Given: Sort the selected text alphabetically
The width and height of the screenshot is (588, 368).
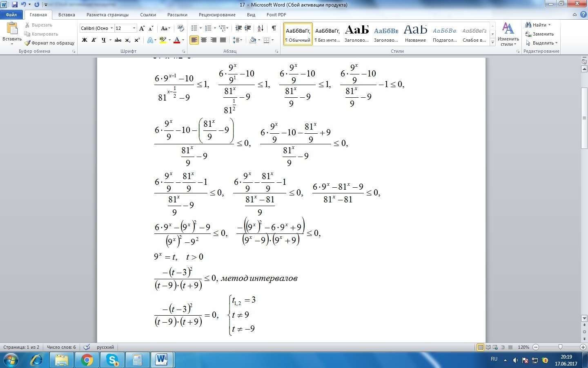Looking at the screenshot, I should (x=261, y=28).
